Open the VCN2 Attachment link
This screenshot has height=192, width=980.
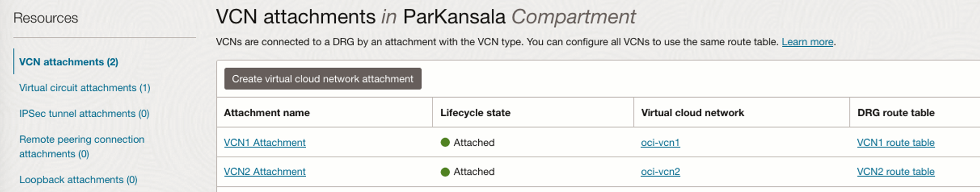(x=265, y=172)
